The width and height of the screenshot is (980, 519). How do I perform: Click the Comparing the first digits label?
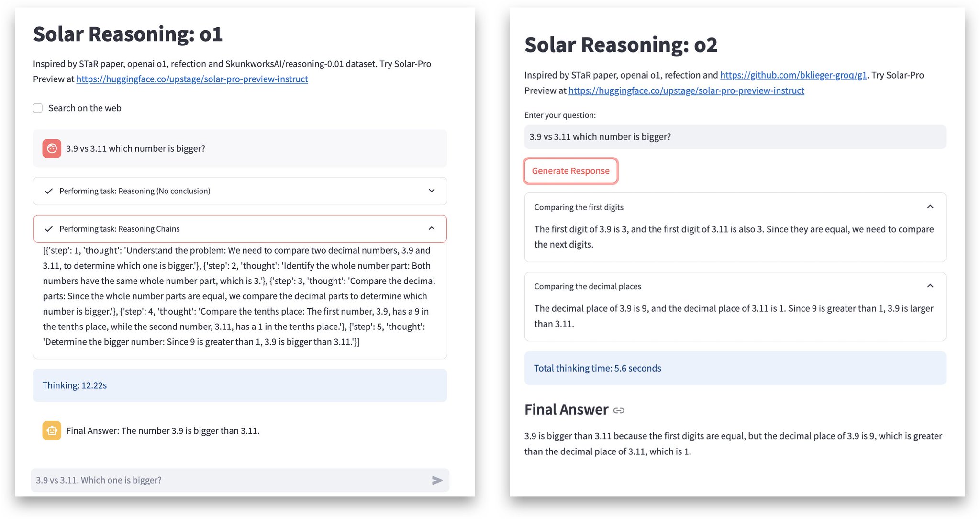click(579, 207)
